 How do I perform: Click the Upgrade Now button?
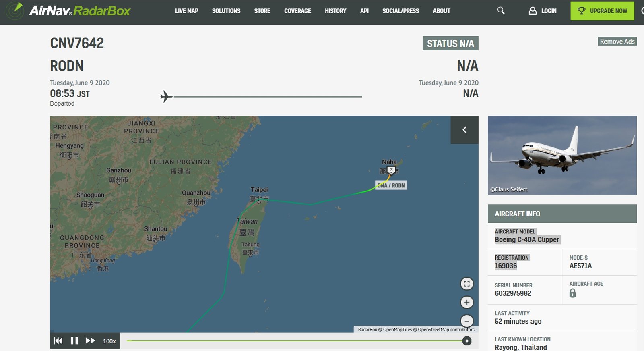[x=602, y=11]
